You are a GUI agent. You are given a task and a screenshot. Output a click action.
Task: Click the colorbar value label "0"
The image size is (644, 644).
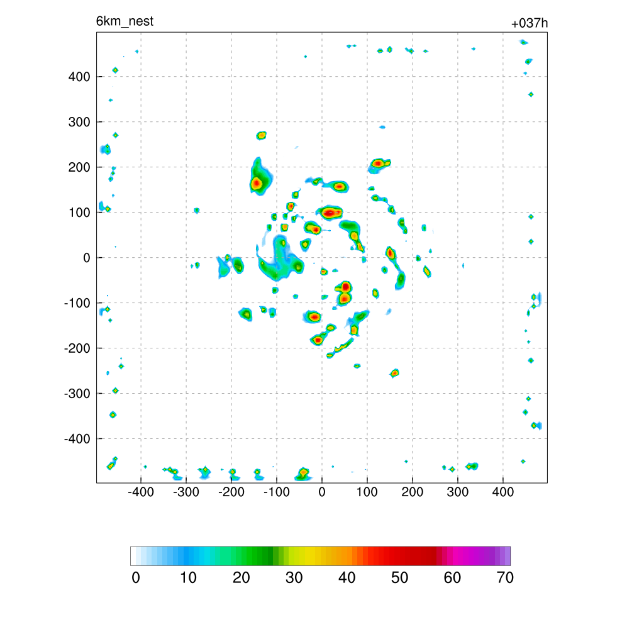click(x=136, y=578)
